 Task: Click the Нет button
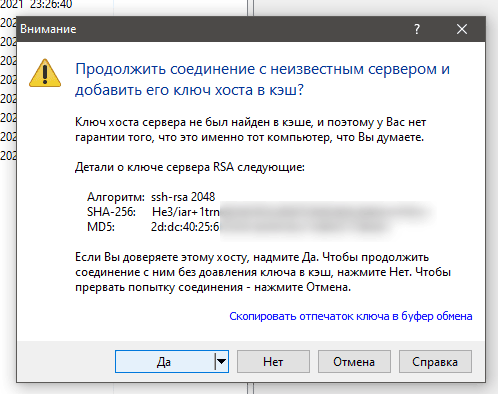coord(273,361)
